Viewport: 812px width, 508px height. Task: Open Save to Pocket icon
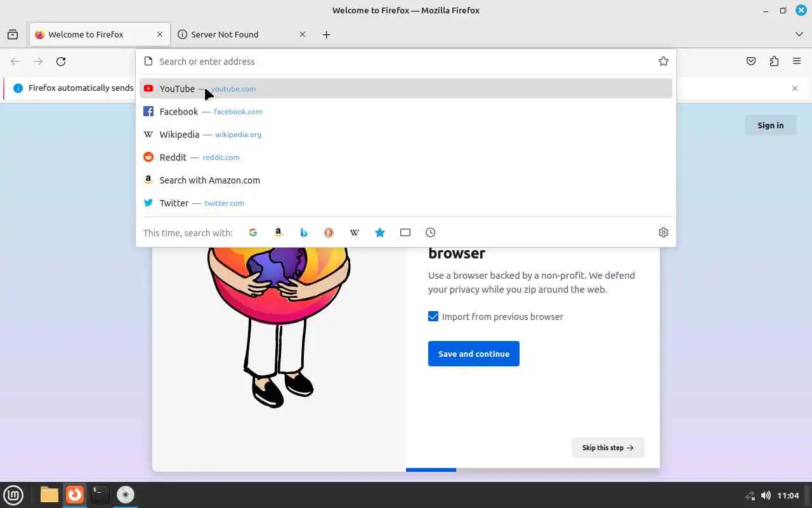pos(751,62)
